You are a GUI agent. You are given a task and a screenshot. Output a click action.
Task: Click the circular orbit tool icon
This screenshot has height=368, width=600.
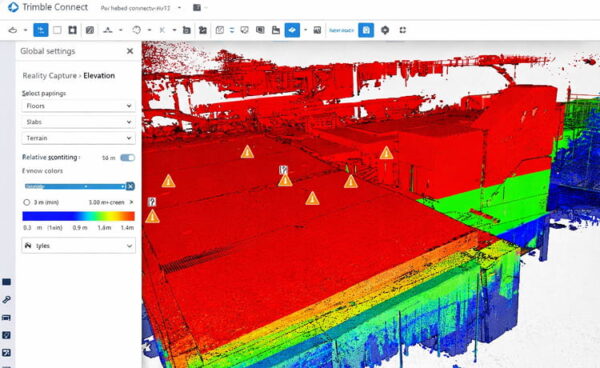[137, 30]
